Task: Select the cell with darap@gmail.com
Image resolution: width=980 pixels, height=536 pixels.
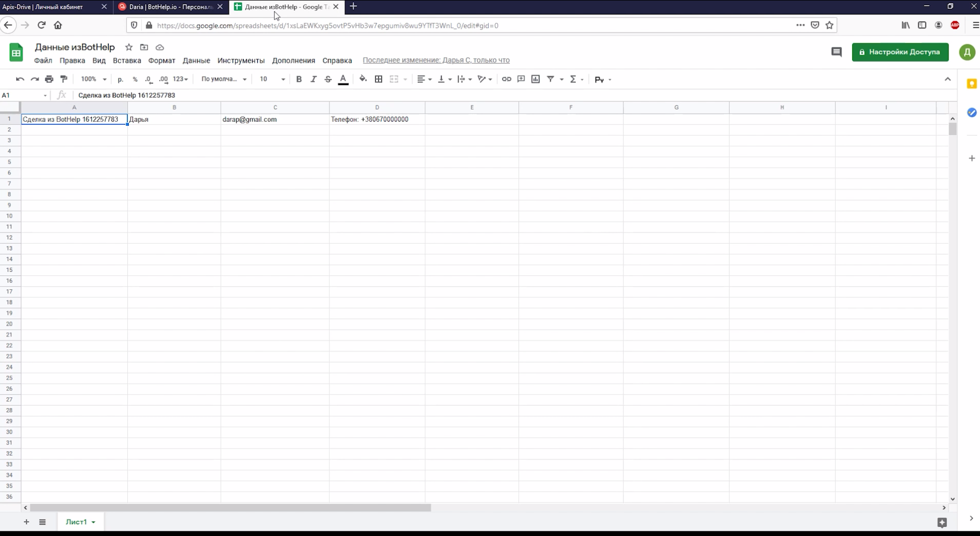Action: coord(275,119)
